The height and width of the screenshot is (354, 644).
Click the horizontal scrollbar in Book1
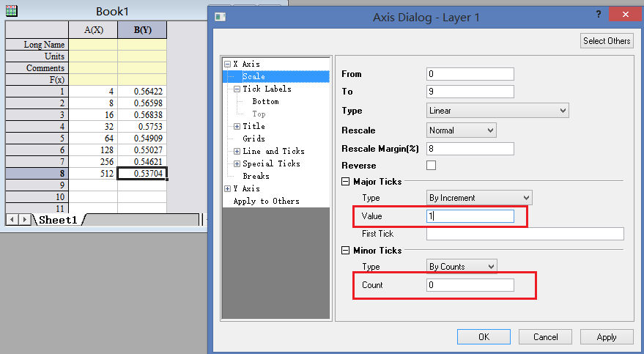tap(141, 220)
